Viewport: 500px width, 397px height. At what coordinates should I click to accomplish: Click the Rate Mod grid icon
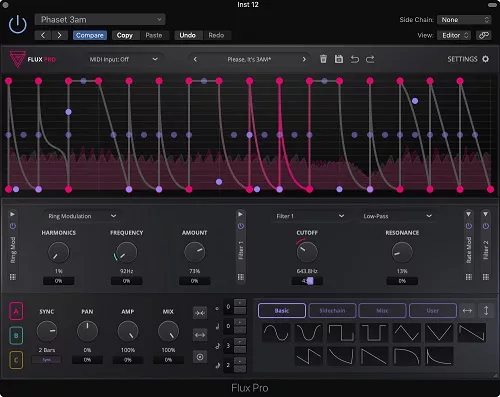point(469,277)
